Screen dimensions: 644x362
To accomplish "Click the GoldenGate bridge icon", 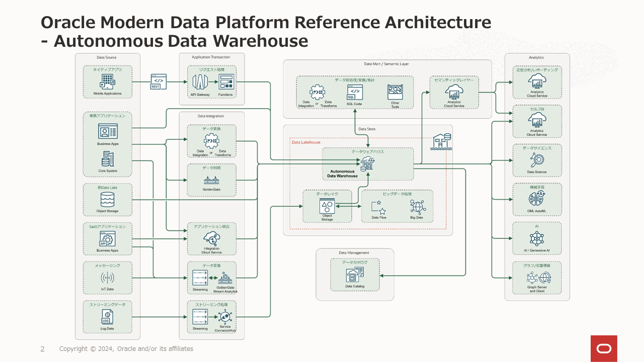I will click(x=211, y=180).
